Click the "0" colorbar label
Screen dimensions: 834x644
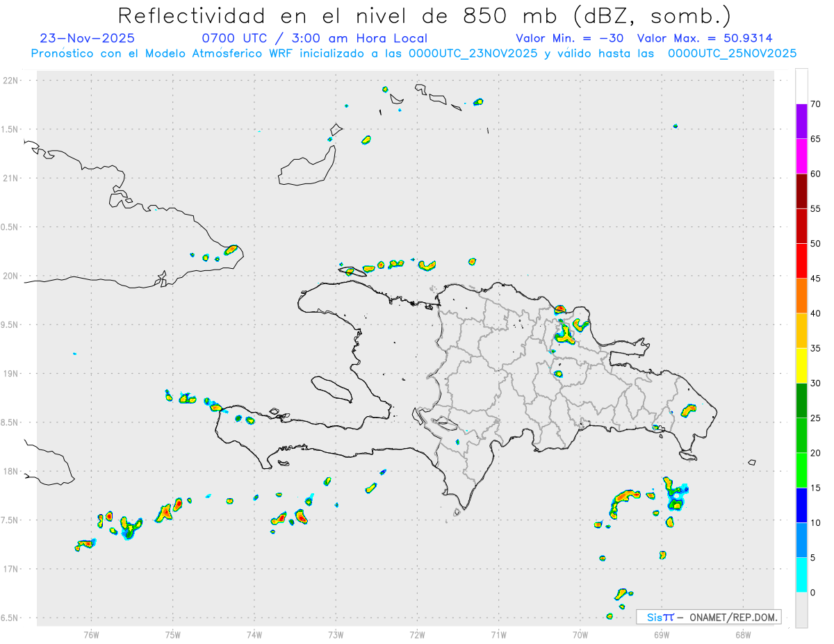(x=812, y=593)
